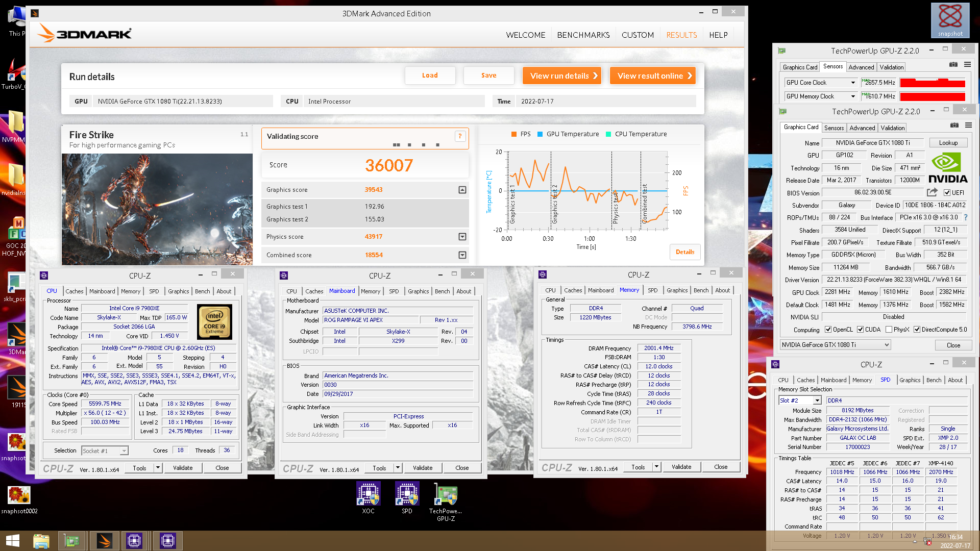Click the FPS legend color swatch

coord(514,134)
